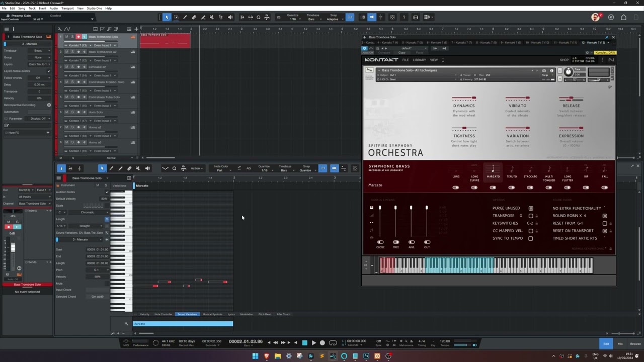
Task: Open Kontakt LIBRARY menu
Action: point(419,60)
